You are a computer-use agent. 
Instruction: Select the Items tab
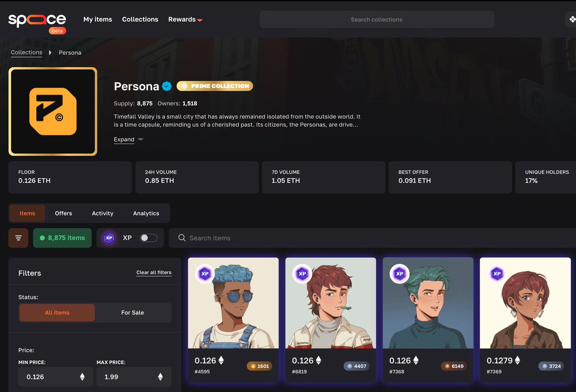[x=27, y=214]
